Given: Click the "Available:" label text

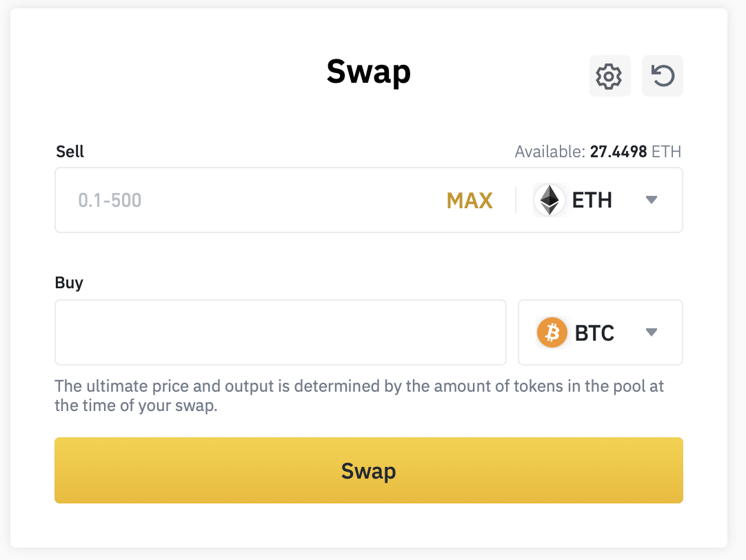Looking at the screenshot, I should click(x=550, y=152).
